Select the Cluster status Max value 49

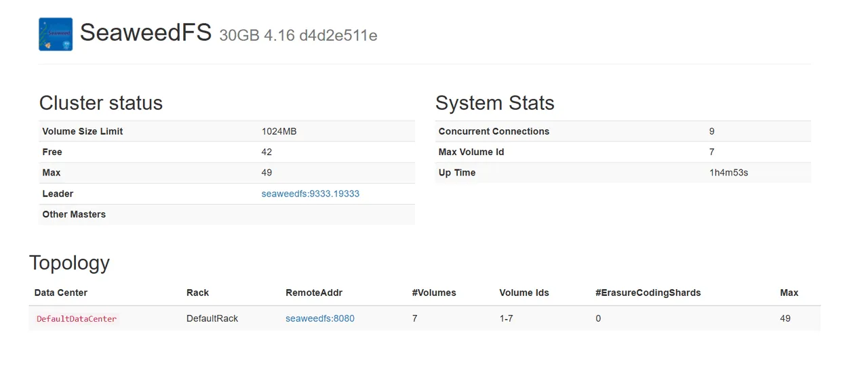tap(267, 173)
